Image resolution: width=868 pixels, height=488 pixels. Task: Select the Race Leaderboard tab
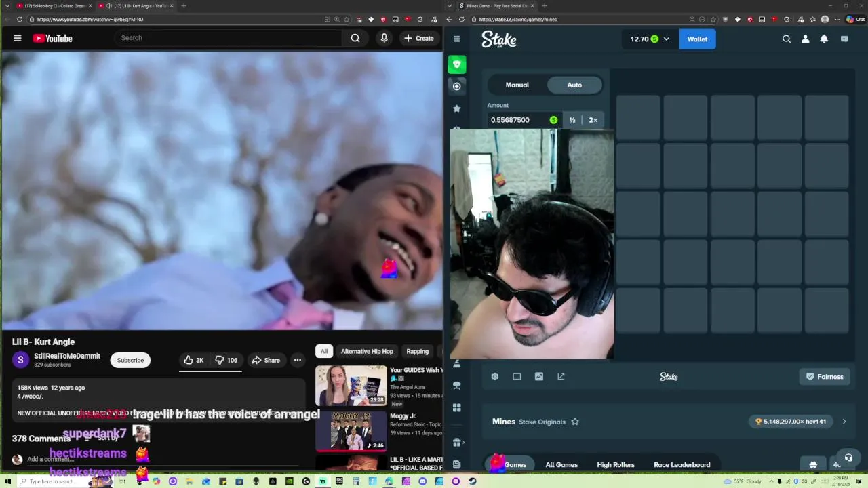(x=682, y=465)
